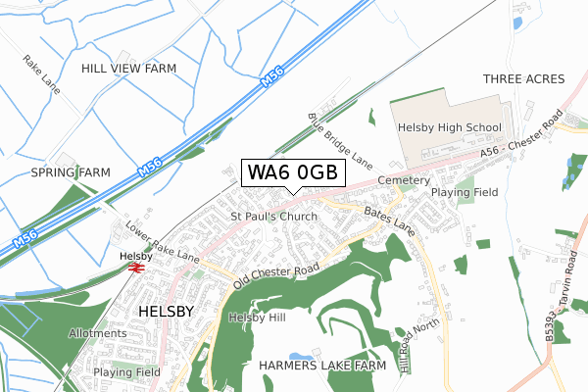Click the HELSBY town name
588x392 pixels.
coord(167,312)
